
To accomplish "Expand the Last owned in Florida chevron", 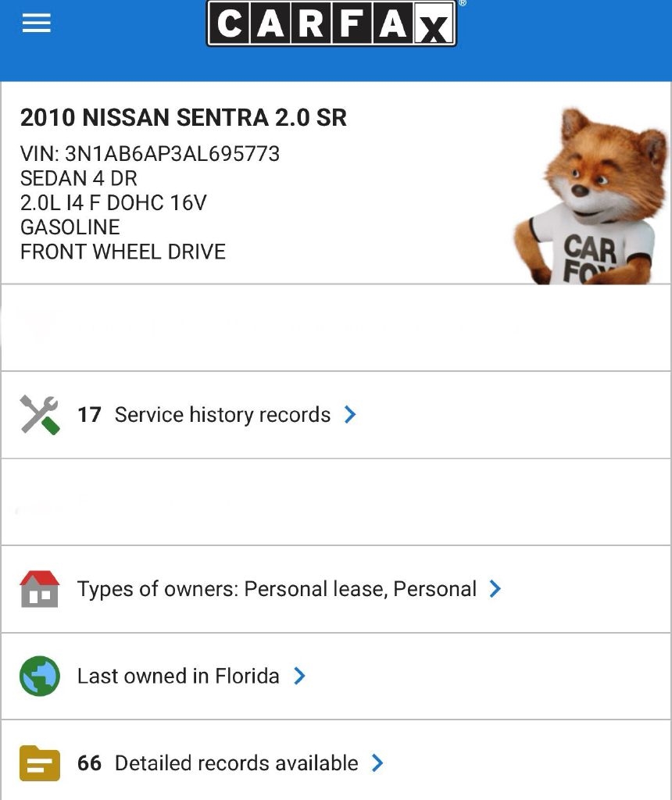I will (299, 676).
